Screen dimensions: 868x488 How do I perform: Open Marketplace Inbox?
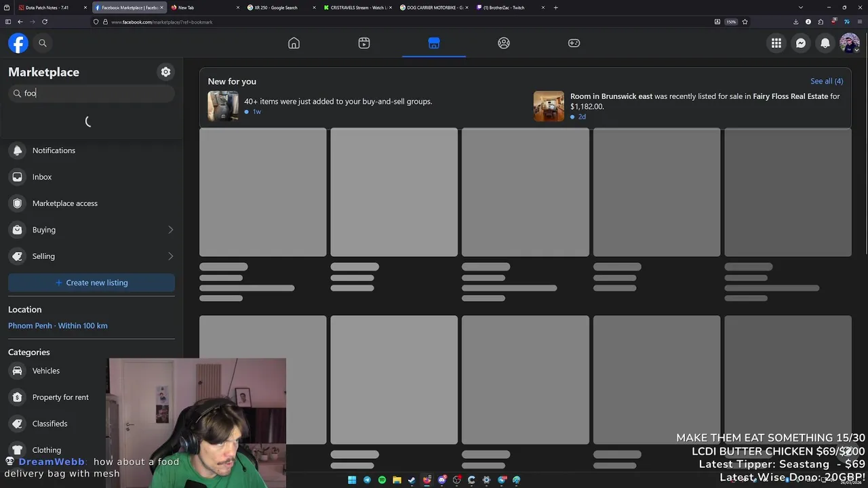point(92,177)
